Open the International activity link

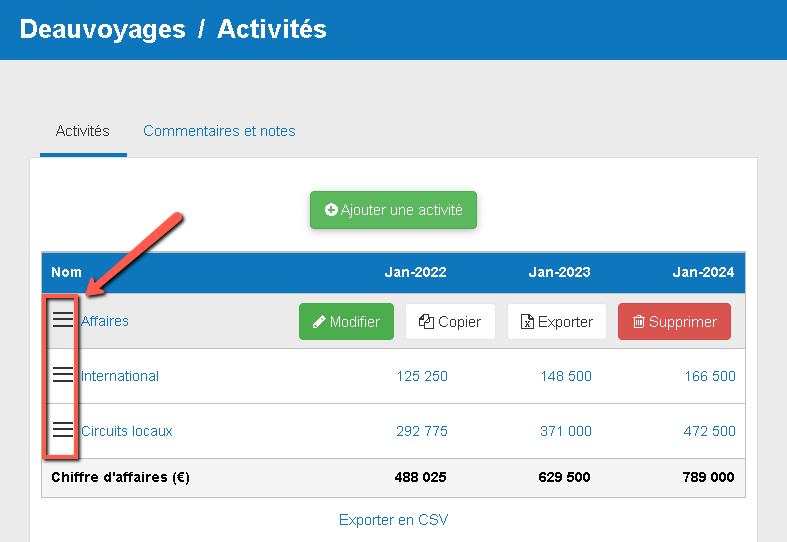click(120, 376)
